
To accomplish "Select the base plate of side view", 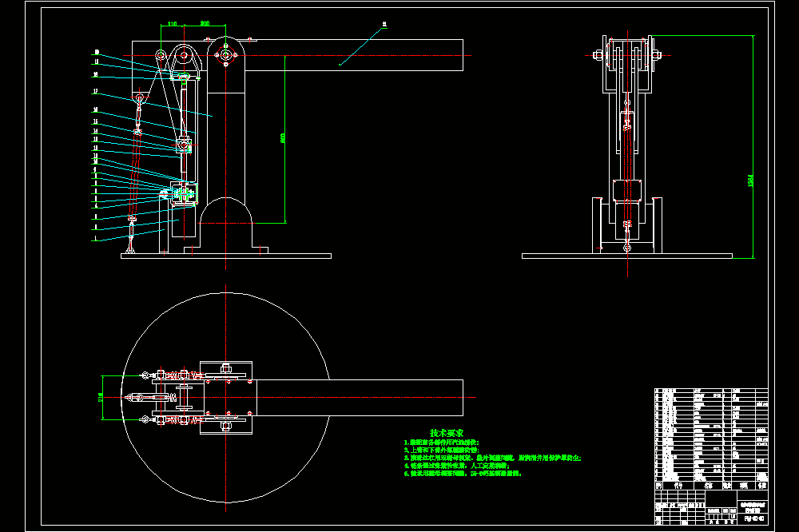I will tap(627, 256).
